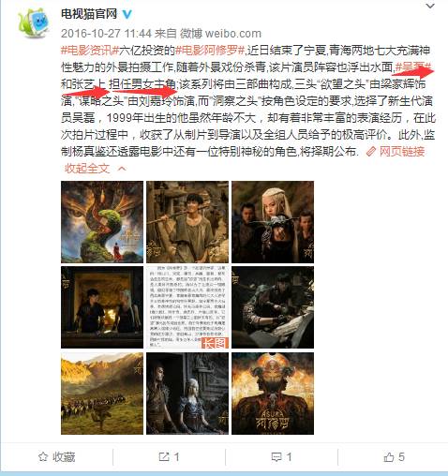Open the 电视猫官网 username link
Viewport: 448px width, 476px height.
[89, 14]
